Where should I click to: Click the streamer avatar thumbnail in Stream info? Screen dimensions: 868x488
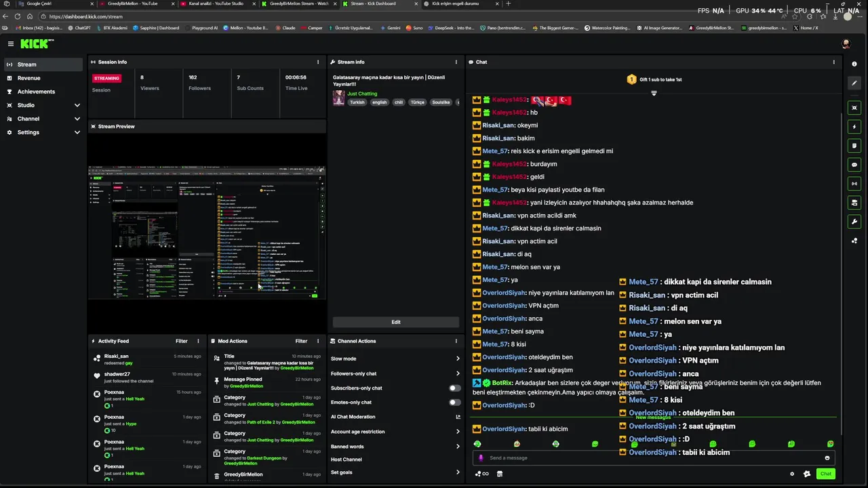338,98
